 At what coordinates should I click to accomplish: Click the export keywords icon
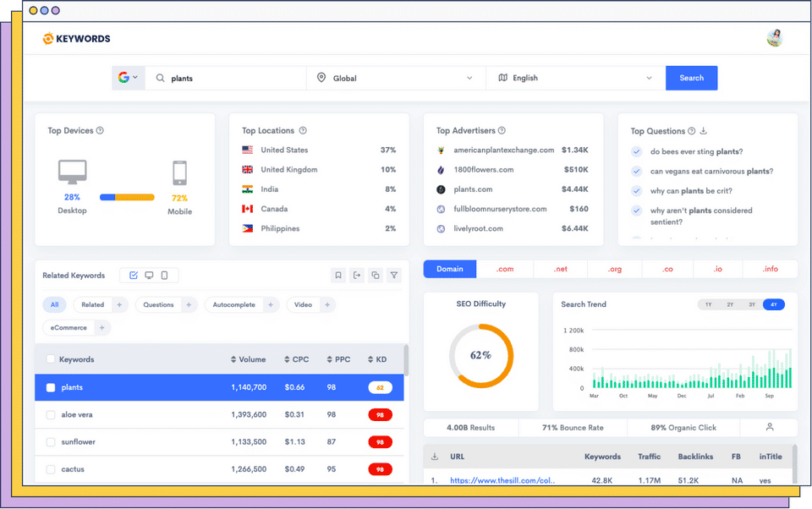[x=357, y=276]
